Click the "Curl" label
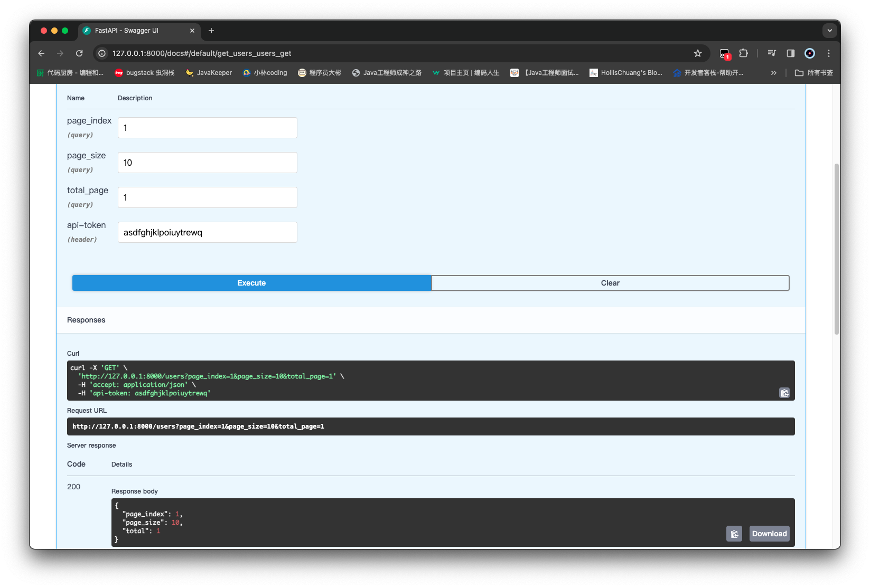The height and width of the screenshot is (588, 870). (73, 354)
